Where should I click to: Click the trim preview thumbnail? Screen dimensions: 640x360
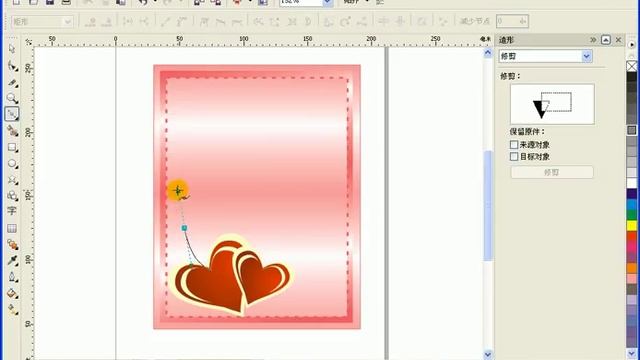point(552,104)
